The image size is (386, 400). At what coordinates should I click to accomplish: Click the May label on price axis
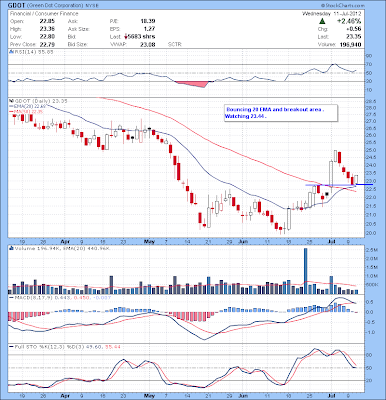click(150, 241)
